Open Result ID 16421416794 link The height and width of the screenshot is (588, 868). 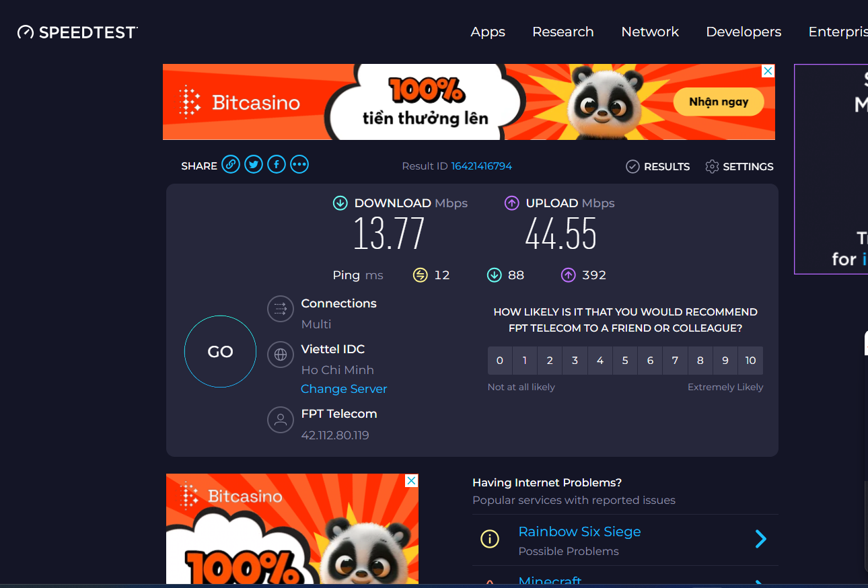pyautogui.click(x=481, y=166)
